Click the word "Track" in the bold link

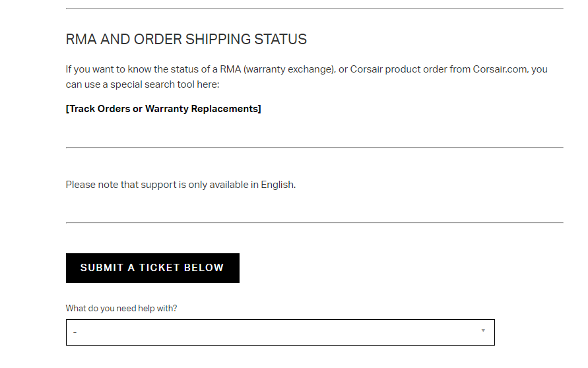click(82, 109)
